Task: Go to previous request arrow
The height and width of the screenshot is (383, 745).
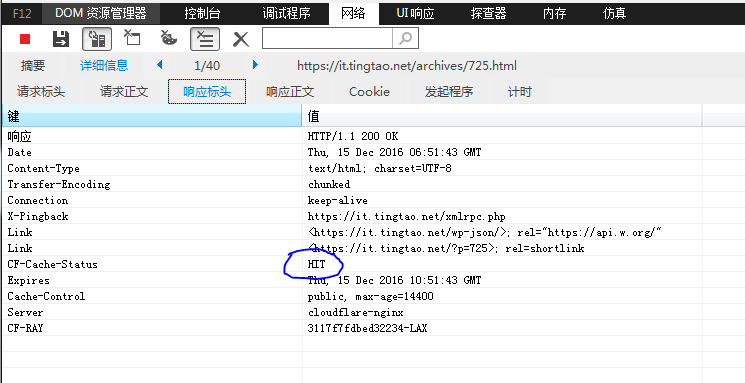Action: [160, 65]
